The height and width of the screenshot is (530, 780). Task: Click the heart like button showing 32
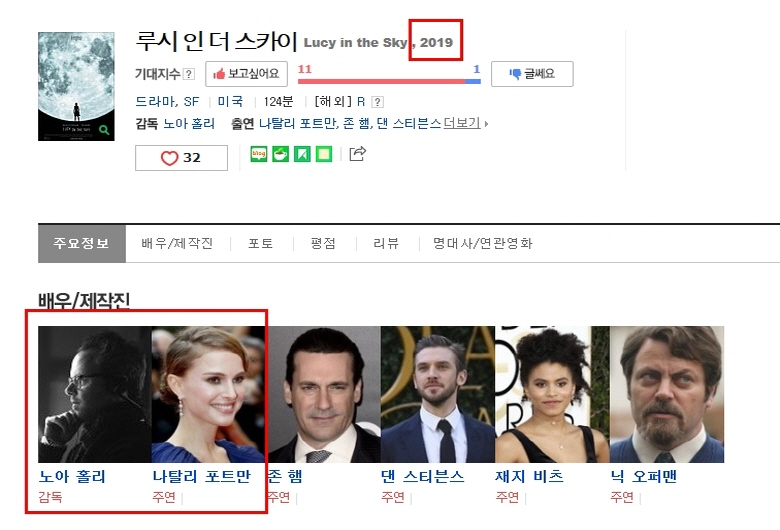point(181,158)
